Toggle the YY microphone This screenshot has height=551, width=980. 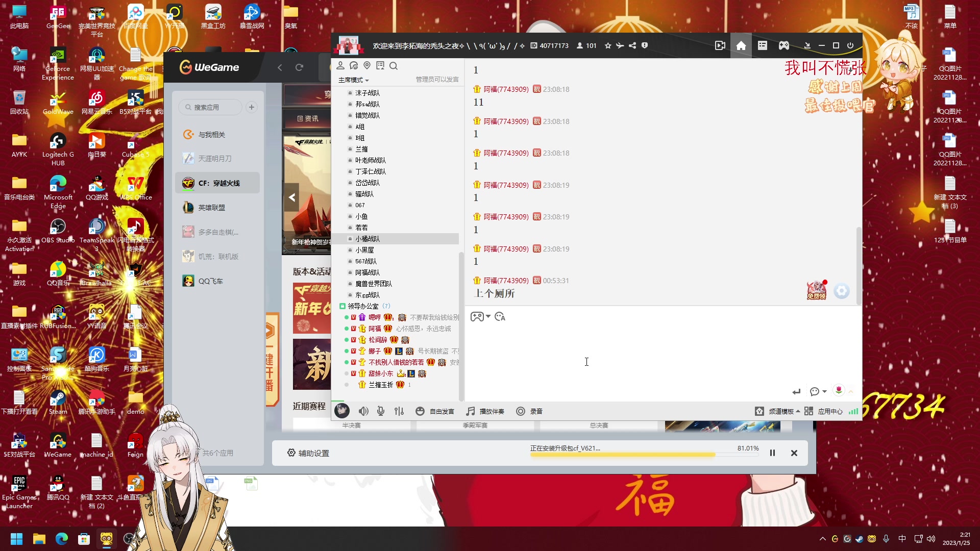tap(381, 411)
